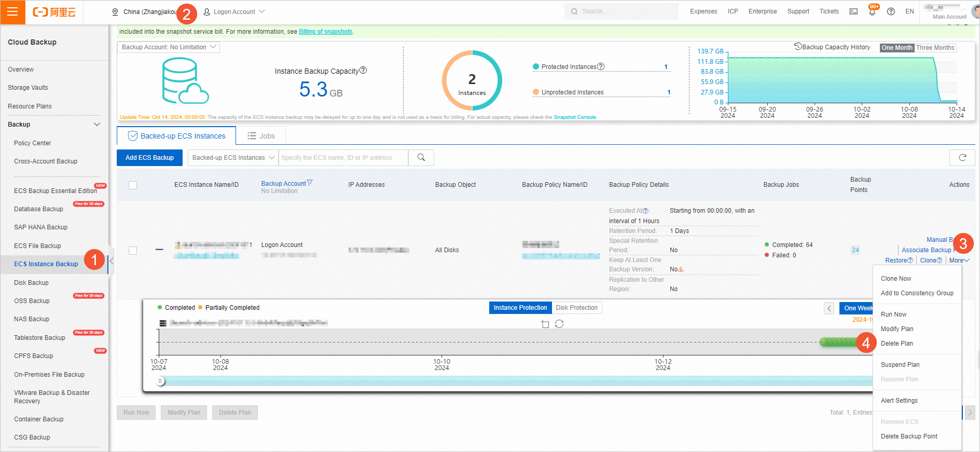Collapse the Backup sidebar section
980x452 pixels.
pos(96,125)
